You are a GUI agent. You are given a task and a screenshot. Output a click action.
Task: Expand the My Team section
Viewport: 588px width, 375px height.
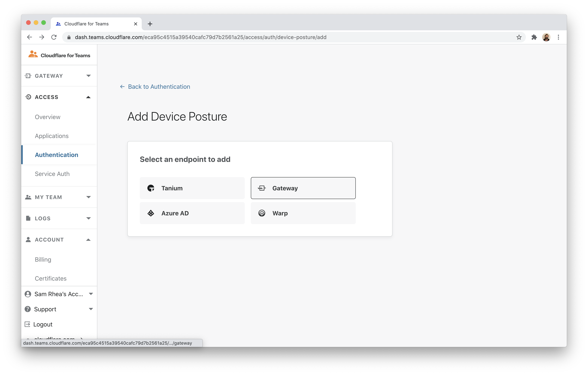pos(59,197)
